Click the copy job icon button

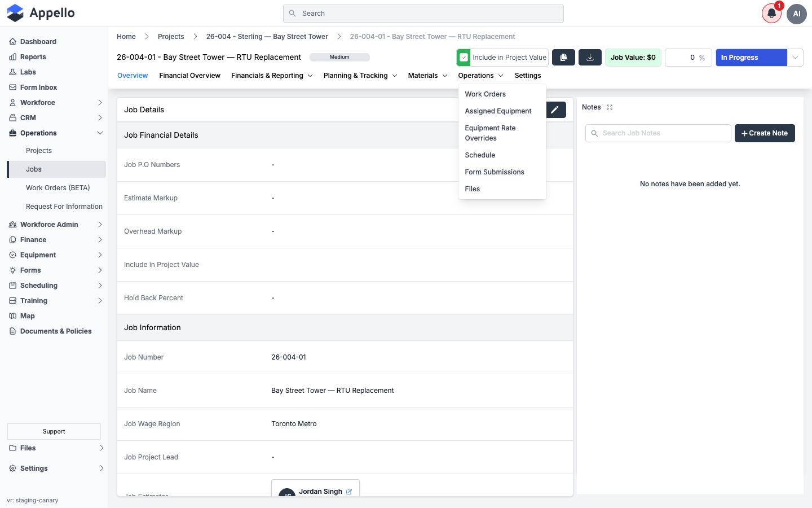pos(563,58)
